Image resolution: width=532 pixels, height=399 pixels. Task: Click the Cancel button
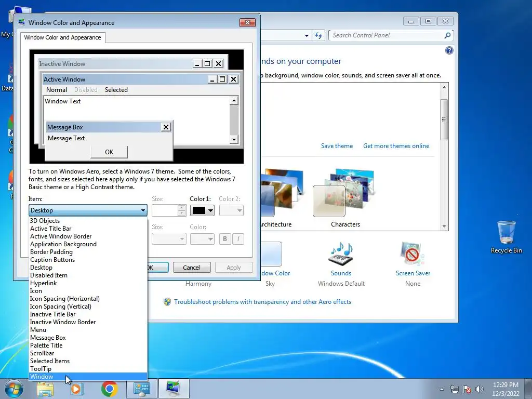tap(191, 268)
